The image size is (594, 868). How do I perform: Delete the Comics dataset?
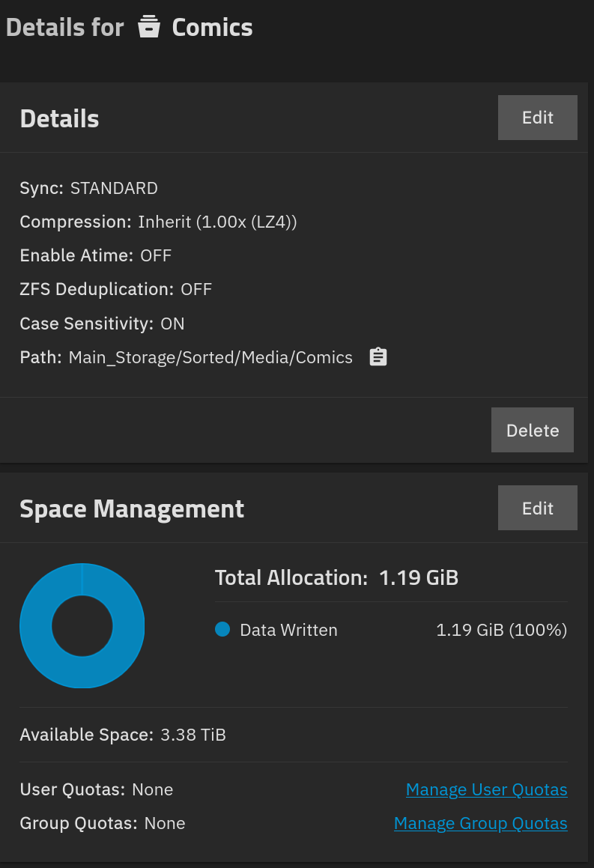pos(533,430)
